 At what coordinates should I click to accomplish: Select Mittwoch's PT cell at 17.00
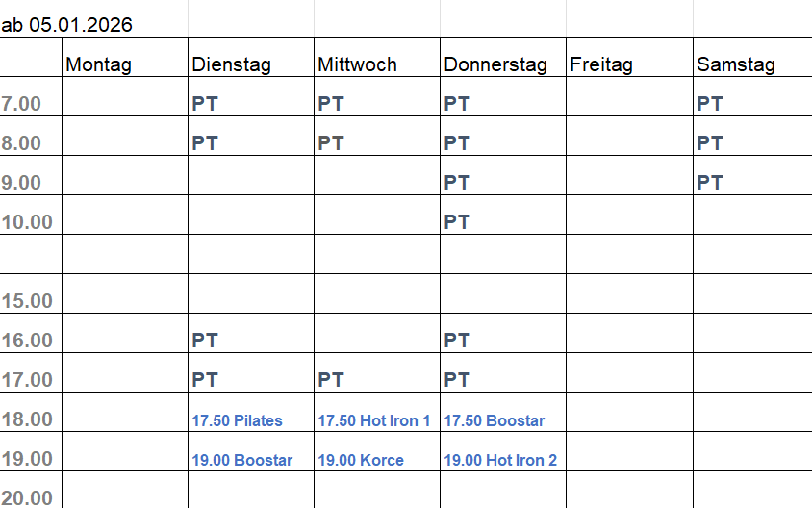point(331,380)
